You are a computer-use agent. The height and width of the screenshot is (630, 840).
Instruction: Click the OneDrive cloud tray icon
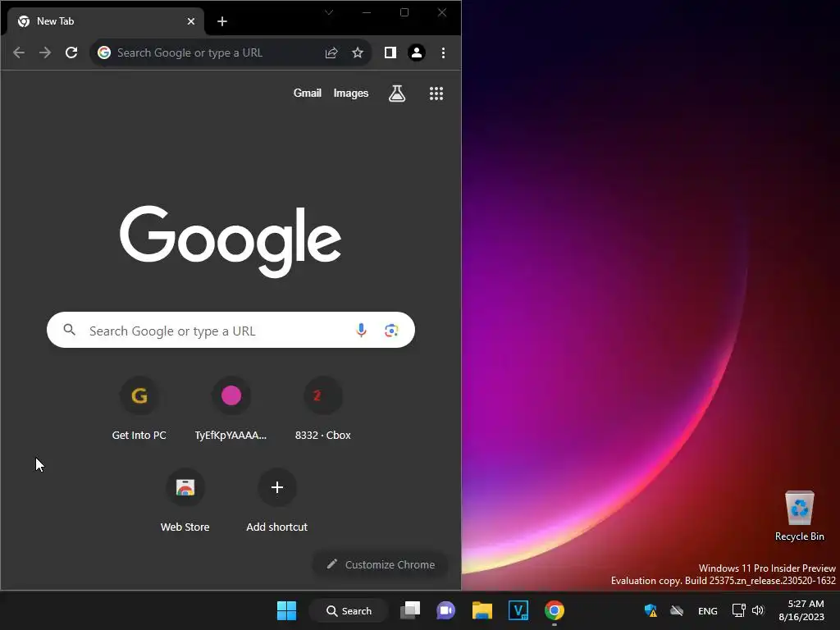tap(677, 610)
